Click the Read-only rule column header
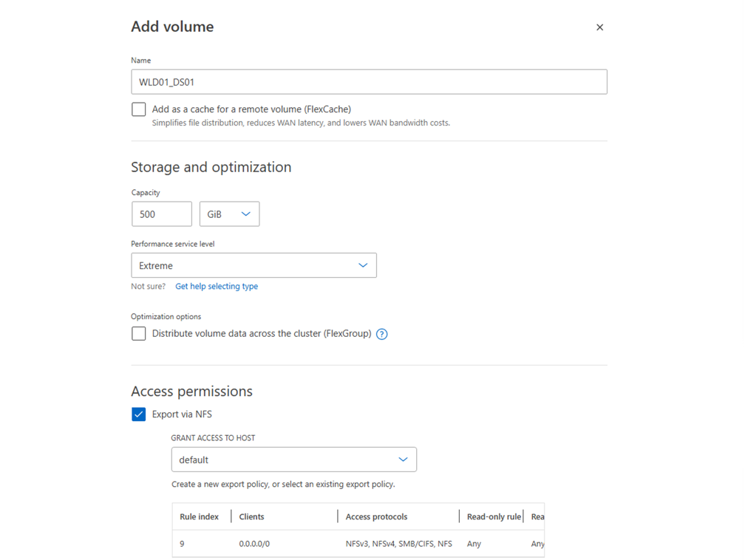 [494, 516]
